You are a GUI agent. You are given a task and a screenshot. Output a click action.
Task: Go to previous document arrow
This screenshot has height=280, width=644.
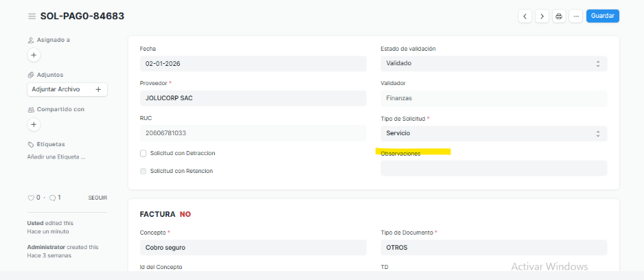(525, 16)
